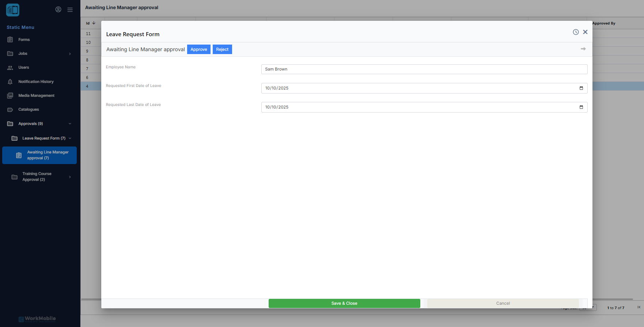Click the Requested Last Date of Leave field

[x=424, y=107]
